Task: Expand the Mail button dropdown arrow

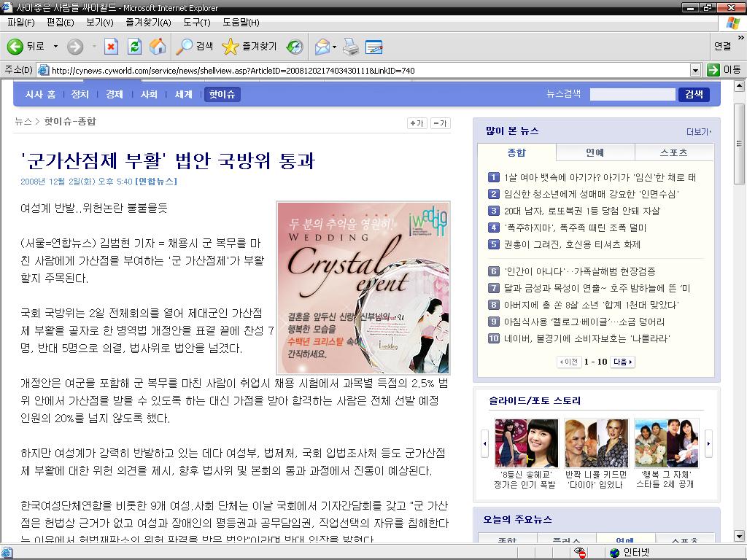Action: (335, 47)
